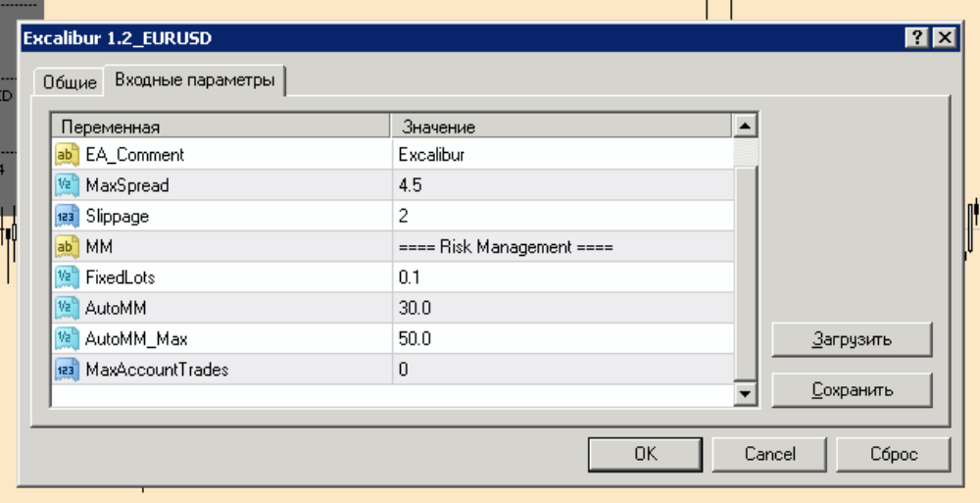Click the Значение column header

point(562,127)
